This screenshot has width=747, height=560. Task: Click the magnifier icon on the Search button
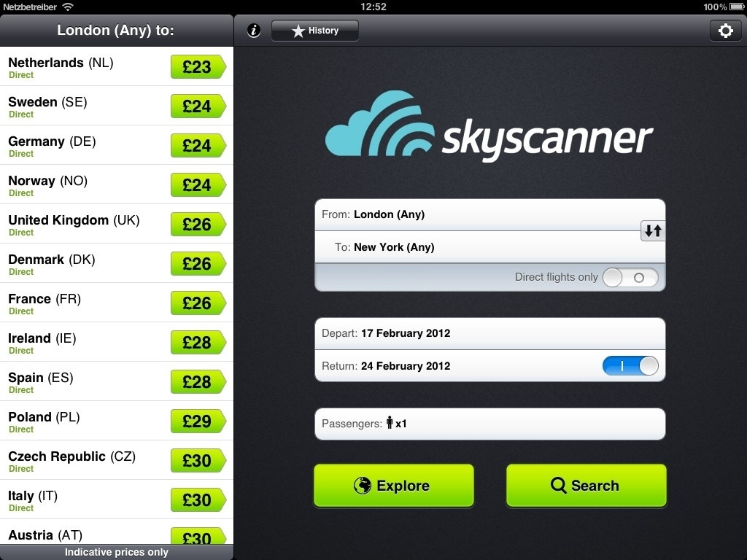pyautogui.click(x=559, y=486)
